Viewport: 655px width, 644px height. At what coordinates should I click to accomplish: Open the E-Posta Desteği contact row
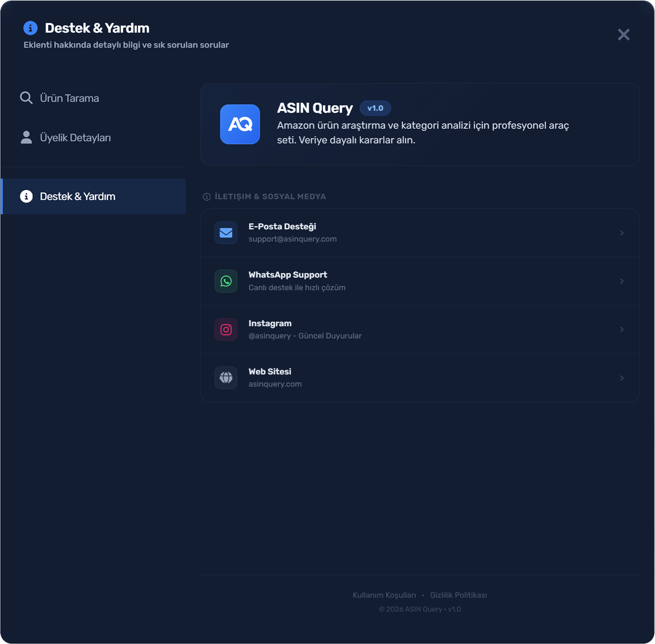pyautogui.click(x=420, y=233)
